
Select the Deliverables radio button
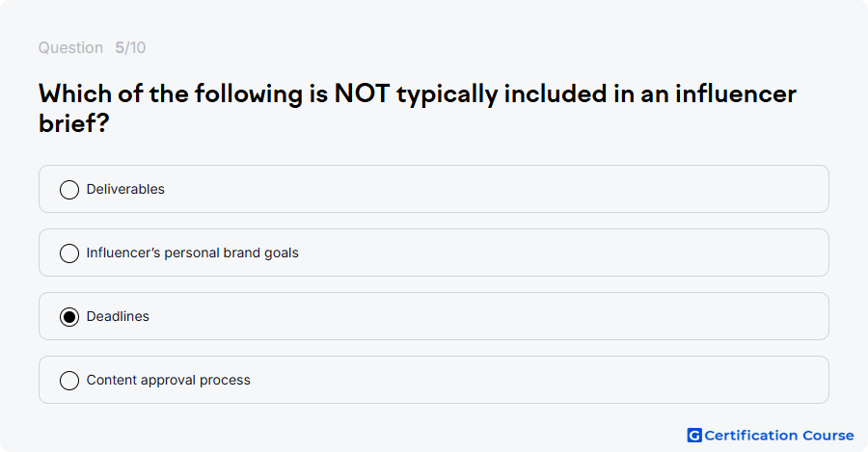(x=69, y=190)
